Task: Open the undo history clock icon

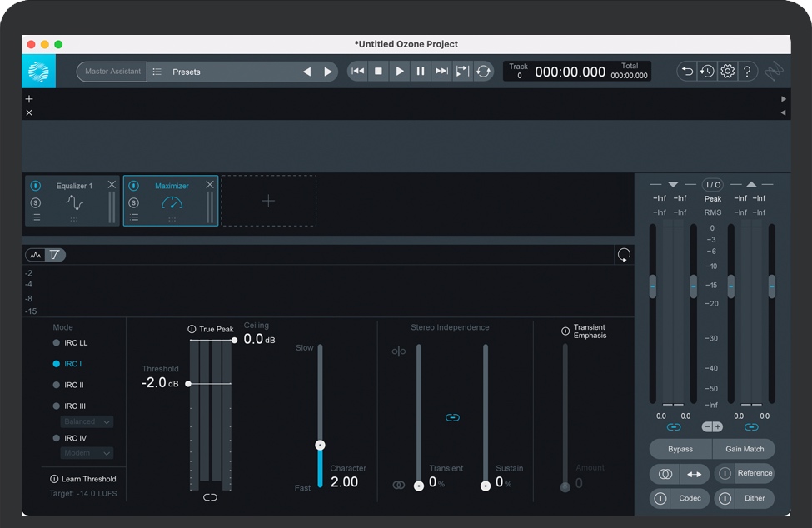Action: pyautogui.click(x=707, y=72)
